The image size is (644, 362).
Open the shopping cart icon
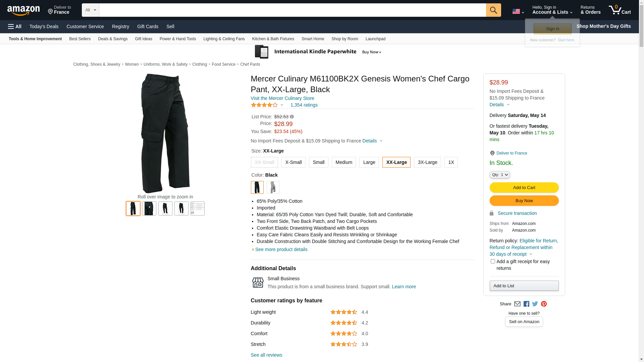[x=620, y=10]
